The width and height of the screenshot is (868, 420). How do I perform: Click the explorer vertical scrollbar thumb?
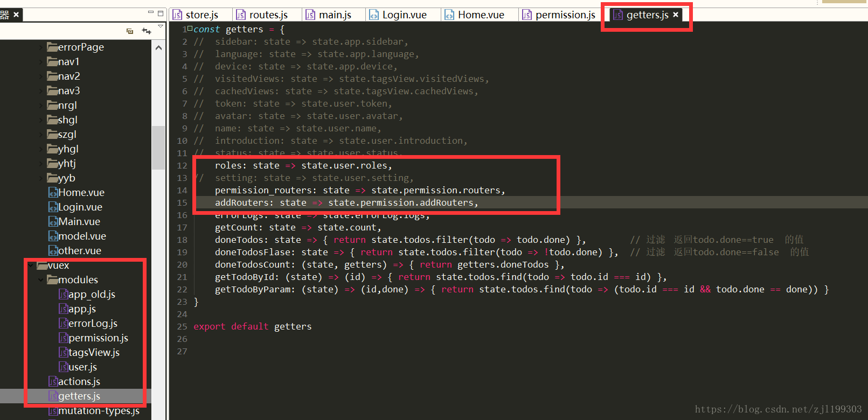[x=158, y=148]
